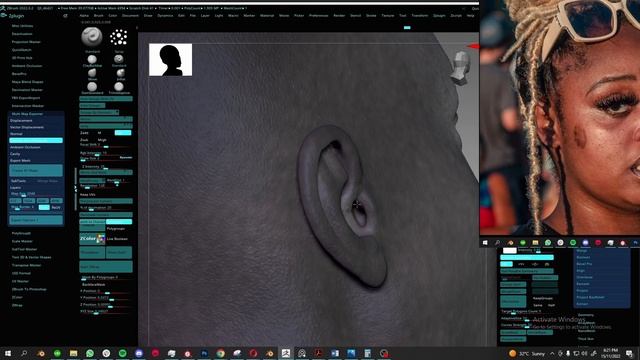Pick the DamStandard brush
This screenshot has width=640, height=360.
coord(92,87)
